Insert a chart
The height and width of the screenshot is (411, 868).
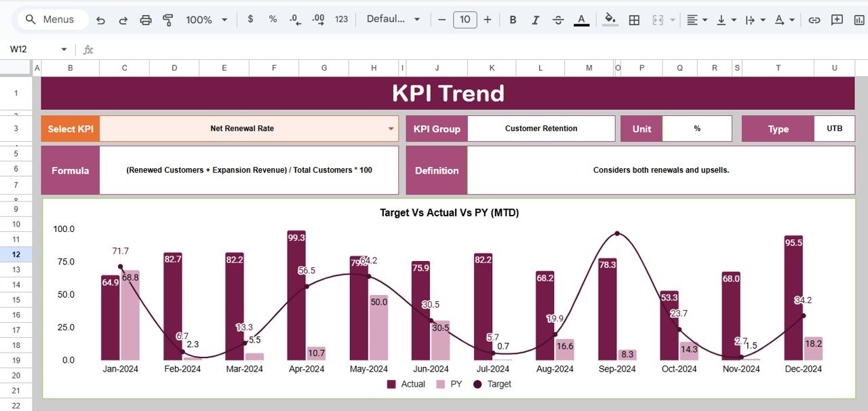tap(859, 20)
